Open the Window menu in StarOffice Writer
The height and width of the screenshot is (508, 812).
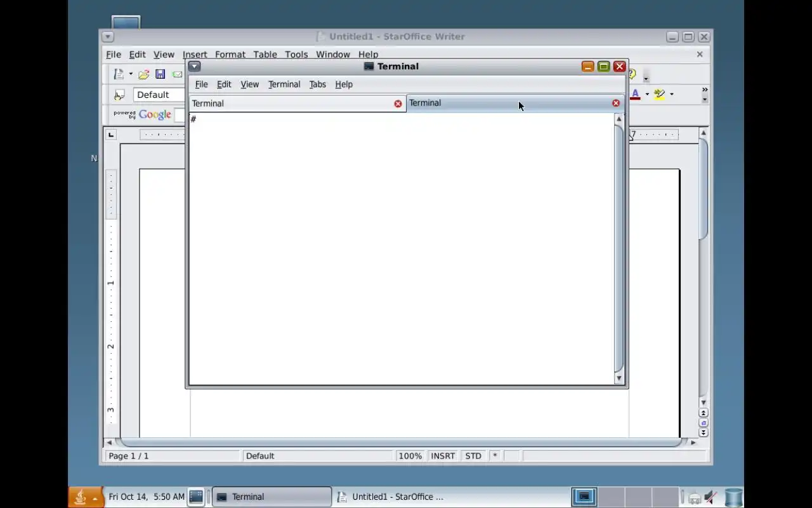click(x=333, y=55)
